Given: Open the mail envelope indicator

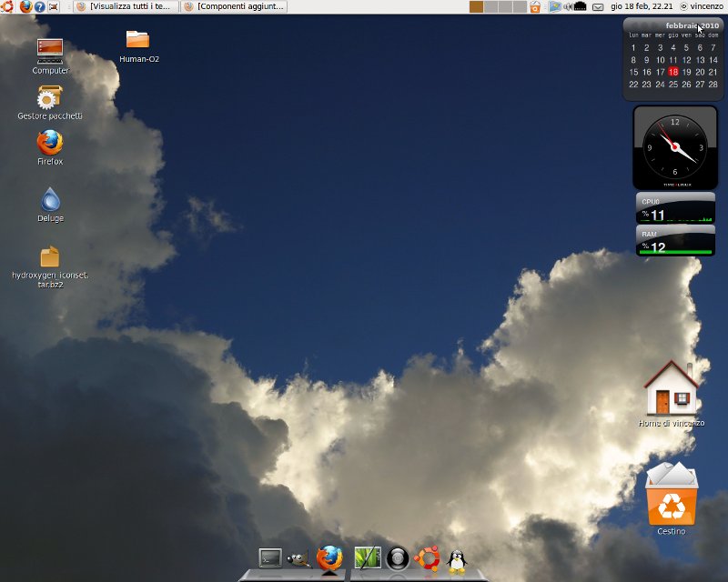Looking at the screenshot, I should tap(598, 7).
